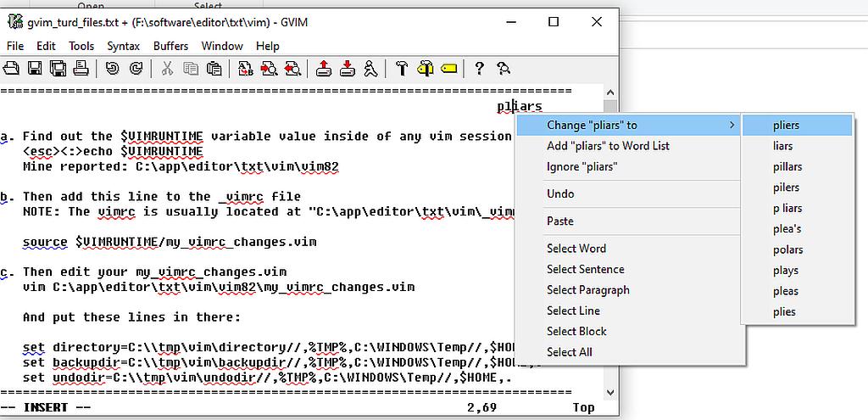Click the Search help toolbar icon

pyautogui.click(x=504, y=69)
